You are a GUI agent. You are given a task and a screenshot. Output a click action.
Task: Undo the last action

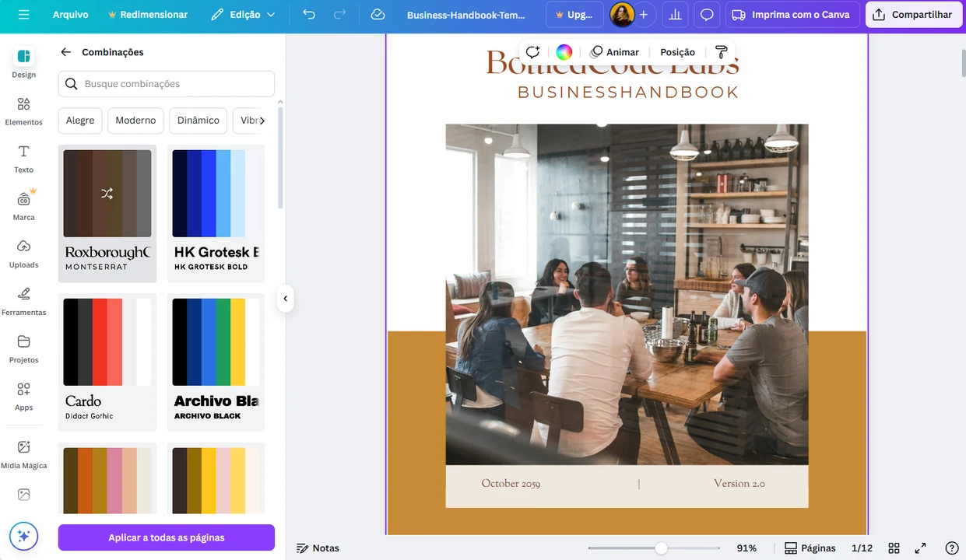click(309, 15)
